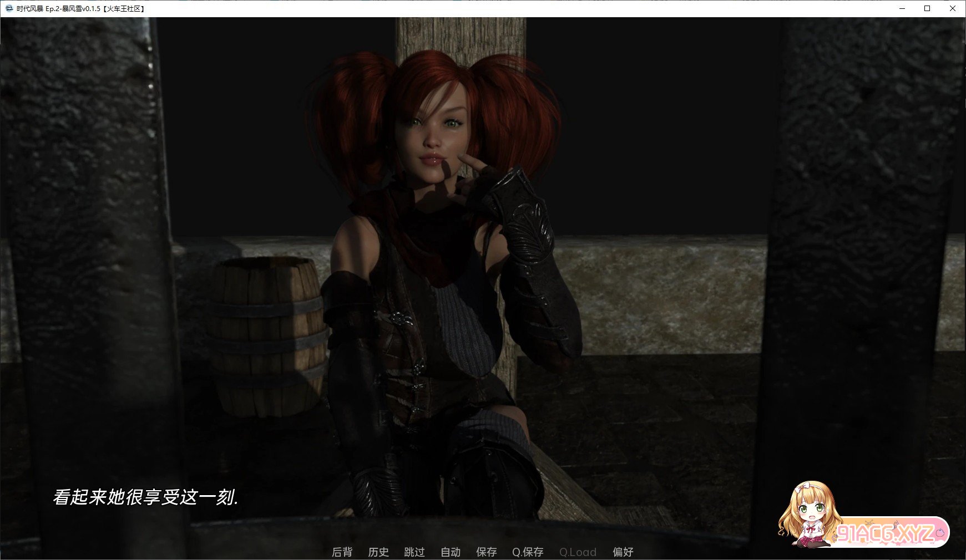This screenshot has width=966, height=560.
Task: Quick save with Q.保存
Action: [x=528, y=552]
